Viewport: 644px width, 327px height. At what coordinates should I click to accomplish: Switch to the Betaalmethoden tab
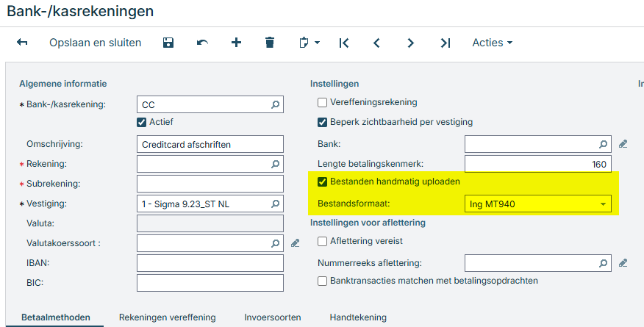[x=55, y=317]
